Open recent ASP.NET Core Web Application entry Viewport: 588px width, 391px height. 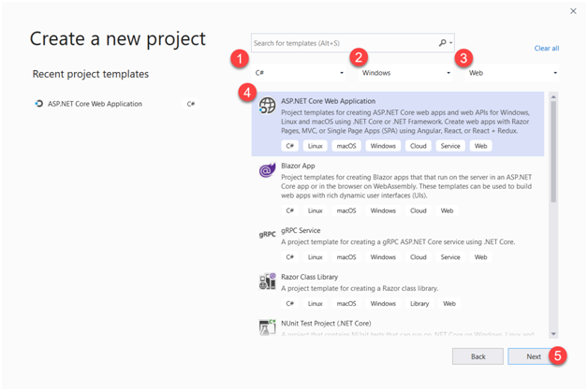click(95, 104)
